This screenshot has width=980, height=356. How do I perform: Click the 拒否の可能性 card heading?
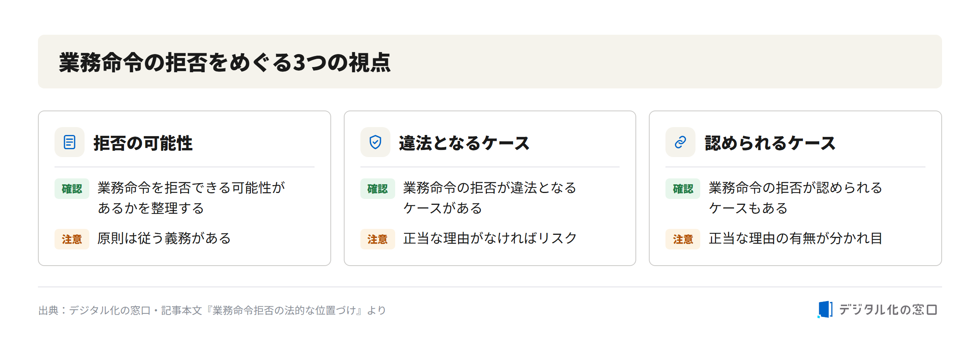tap(143, 143)
